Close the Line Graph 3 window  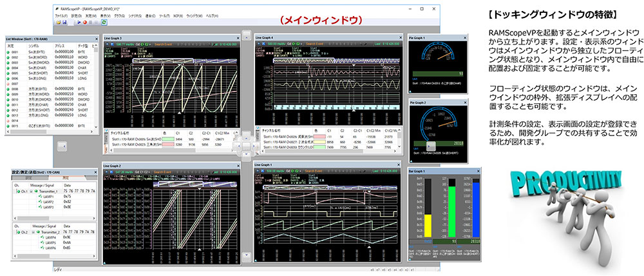pyautogui.click(x=239, y=37)
